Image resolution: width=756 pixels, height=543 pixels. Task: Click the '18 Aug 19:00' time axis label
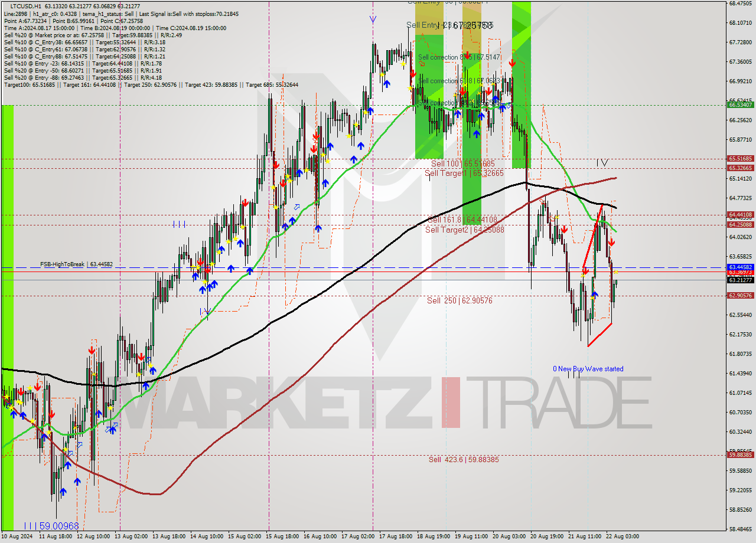pos(435,537)
